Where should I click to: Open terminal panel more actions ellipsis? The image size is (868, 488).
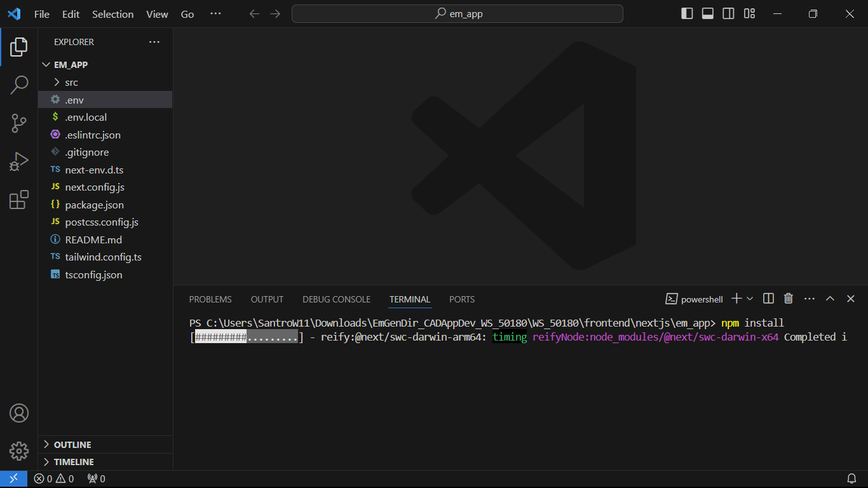(x=810, y=299)
